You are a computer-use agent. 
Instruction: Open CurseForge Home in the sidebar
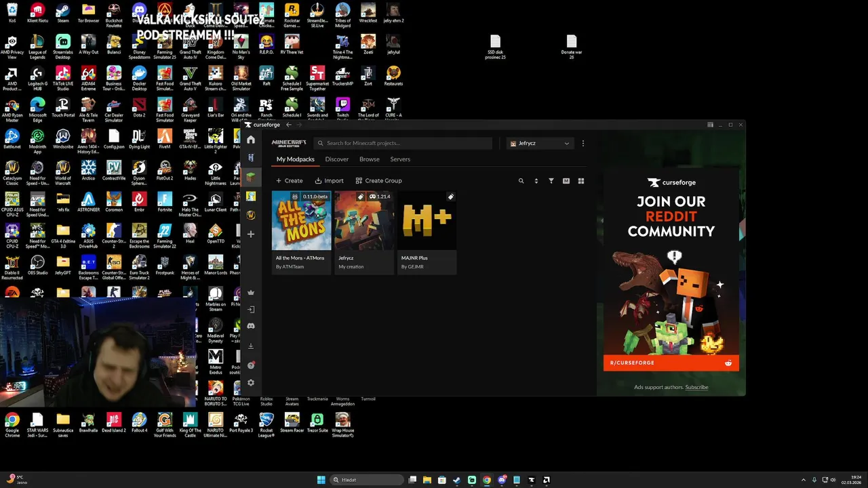(251, 140)
